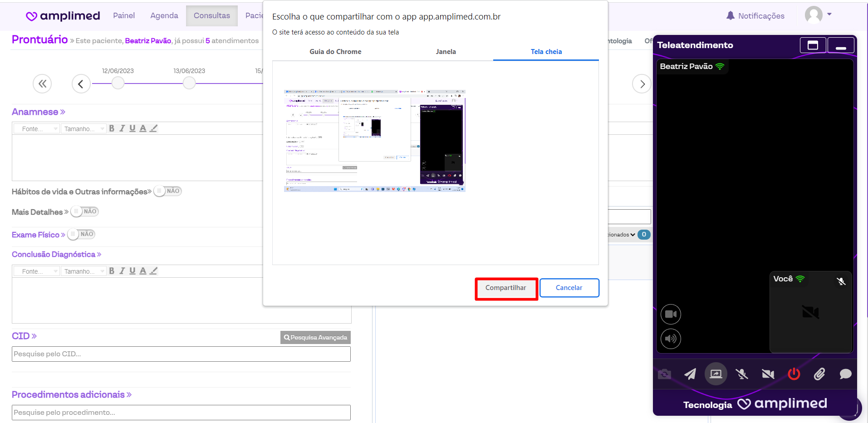Click the round video camera button

671,314
